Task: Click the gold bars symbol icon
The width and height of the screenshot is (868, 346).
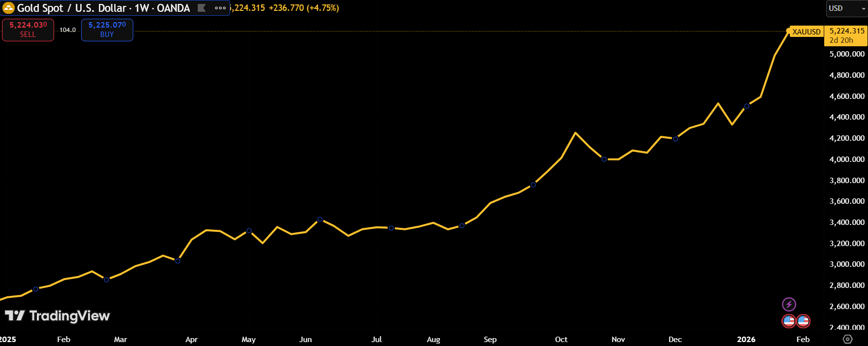Action: pos(8,8)
